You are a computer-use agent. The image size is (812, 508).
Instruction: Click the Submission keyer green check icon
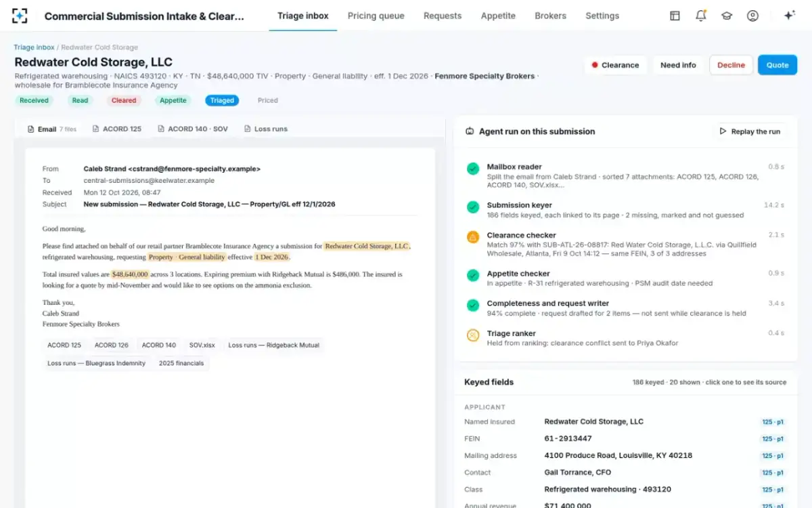(x=473, y=207)
